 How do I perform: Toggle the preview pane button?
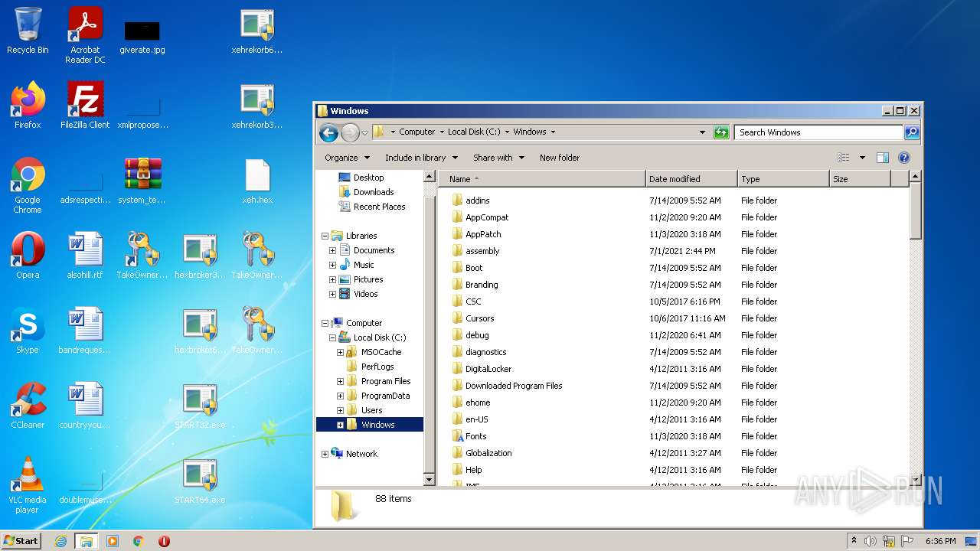[882, 158]
